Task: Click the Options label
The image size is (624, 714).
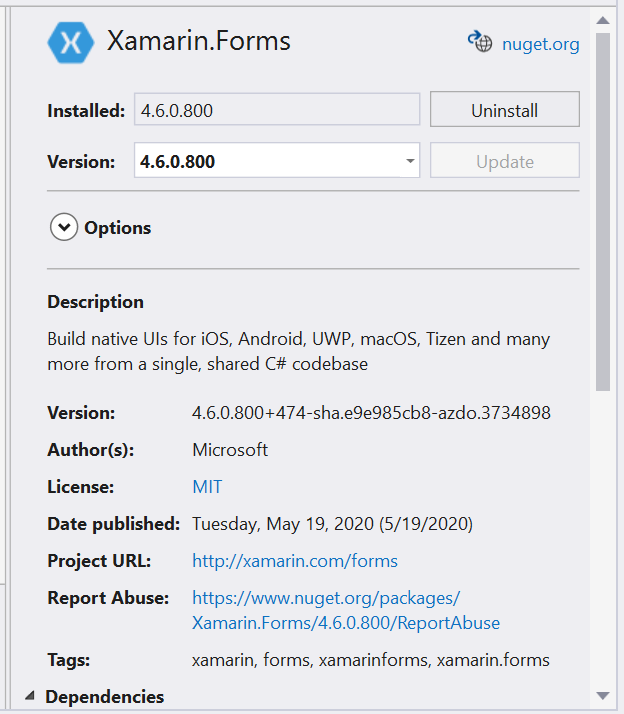Action: pos(118,228)
